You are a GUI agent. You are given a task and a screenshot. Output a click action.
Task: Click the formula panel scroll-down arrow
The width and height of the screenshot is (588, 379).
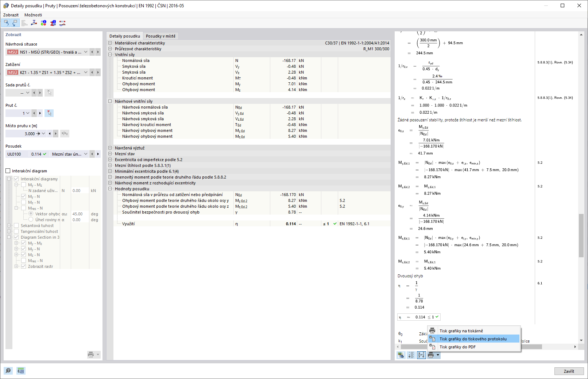coord(581,340)
